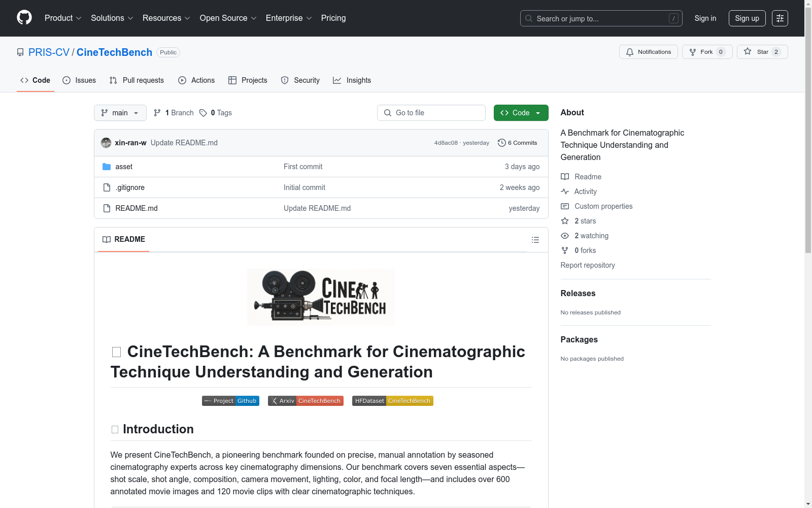
Task: Select the README tab header
Action: pyautogui.click(x=124, y=239)
